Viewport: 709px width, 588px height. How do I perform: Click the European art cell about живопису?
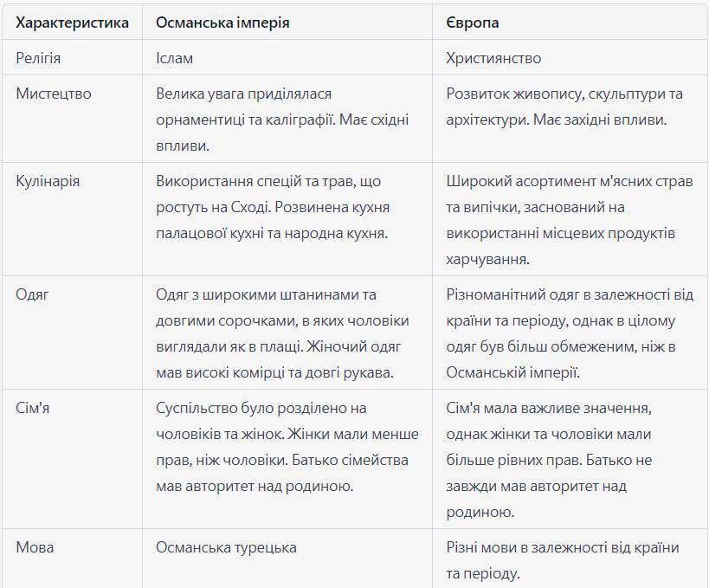[x=564, y=107]
